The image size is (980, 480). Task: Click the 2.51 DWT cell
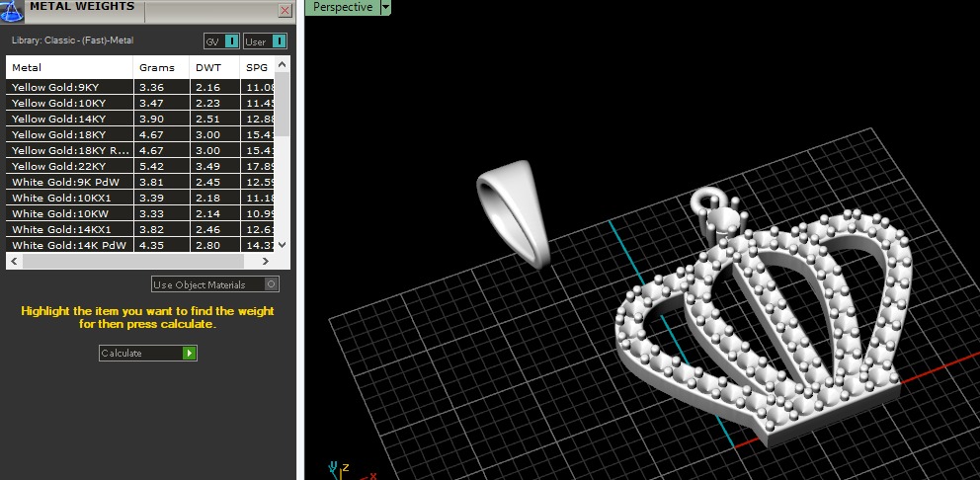[214, 119]
